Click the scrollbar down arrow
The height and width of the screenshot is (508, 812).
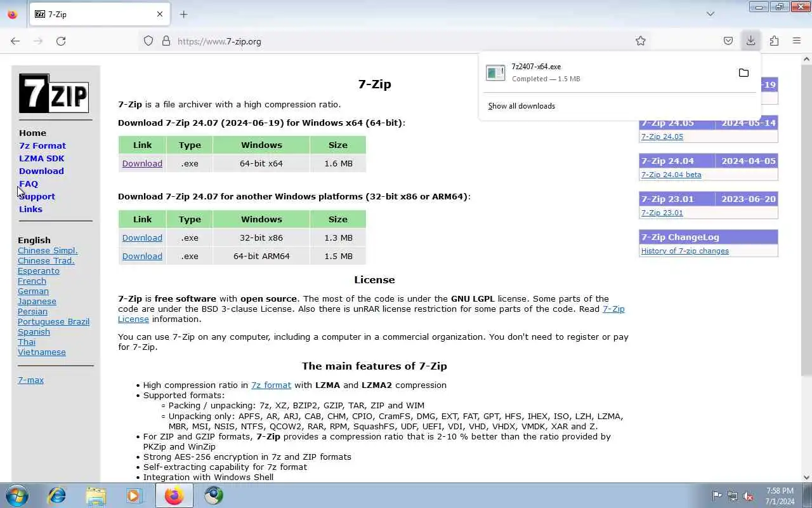(x=806, y=478)
